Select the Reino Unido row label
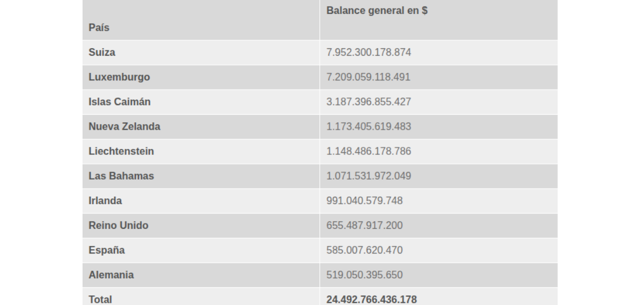This screenshot has height=305, width=644. pos(119,225)
